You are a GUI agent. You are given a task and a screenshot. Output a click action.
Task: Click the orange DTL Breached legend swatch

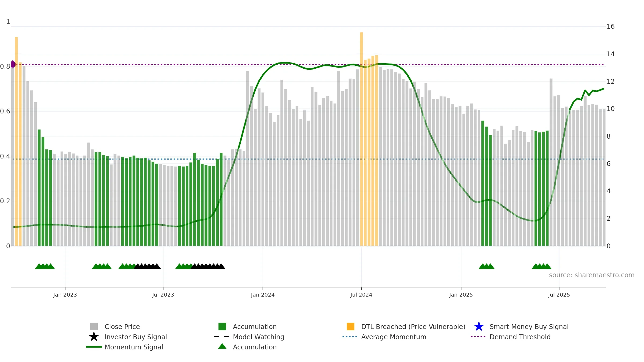tap(350, 326)
